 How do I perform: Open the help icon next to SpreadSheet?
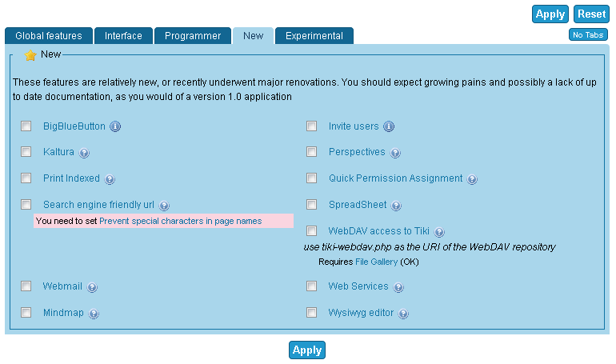click(396, 206)
